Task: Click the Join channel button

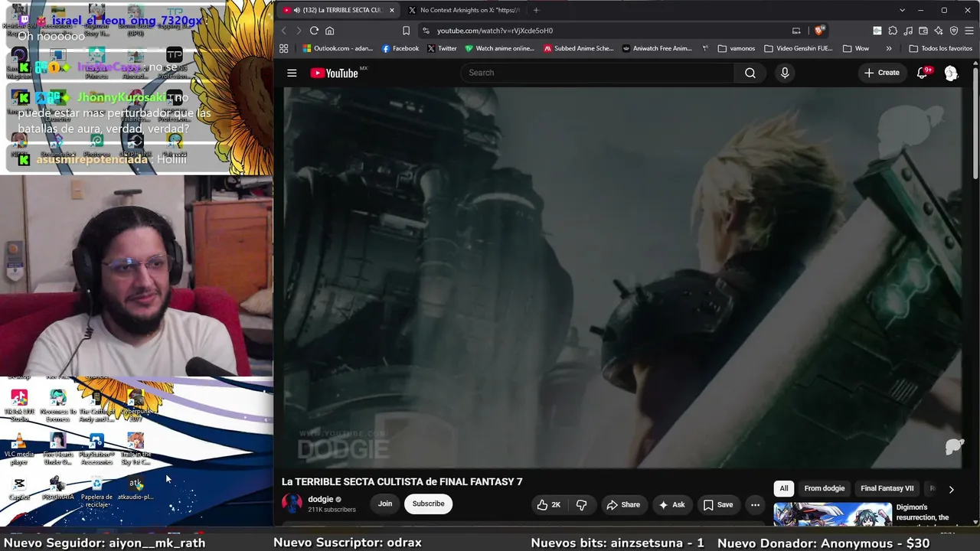Action: [385, 504]
